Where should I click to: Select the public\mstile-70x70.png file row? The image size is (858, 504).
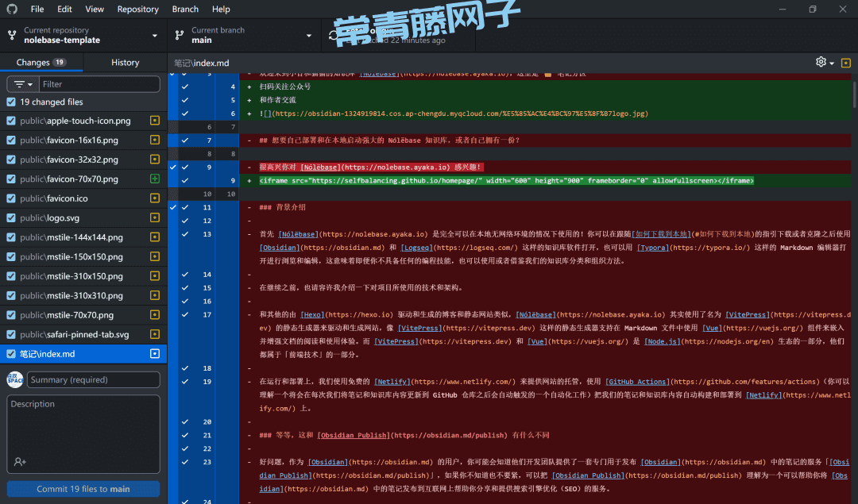[x=83, y=315]
